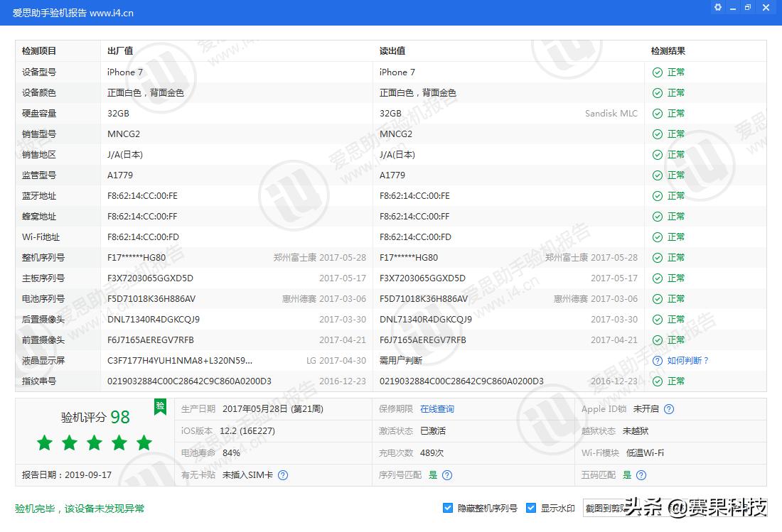The width and height of the screenshot is (782, 532).
Task: Click the help icon next to 序列号匹配
Action: click(x=447, y=474)
